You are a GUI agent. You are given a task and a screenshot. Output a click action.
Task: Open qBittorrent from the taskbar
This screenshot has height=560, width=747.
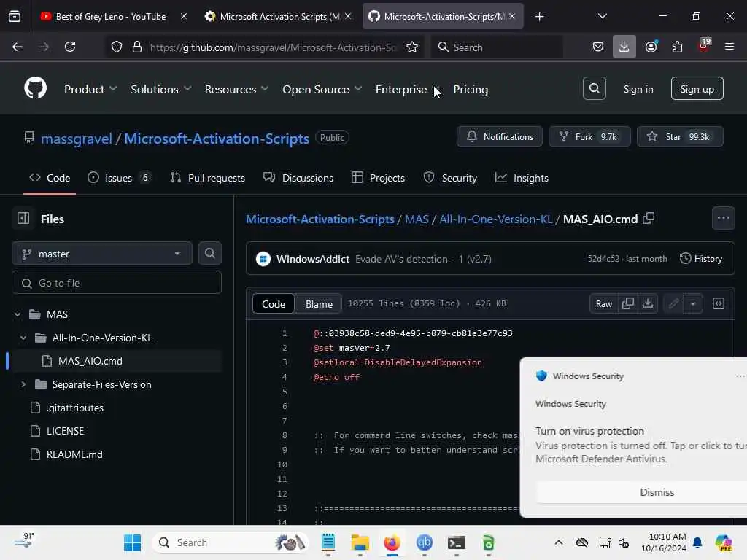[x=424, y=542]
